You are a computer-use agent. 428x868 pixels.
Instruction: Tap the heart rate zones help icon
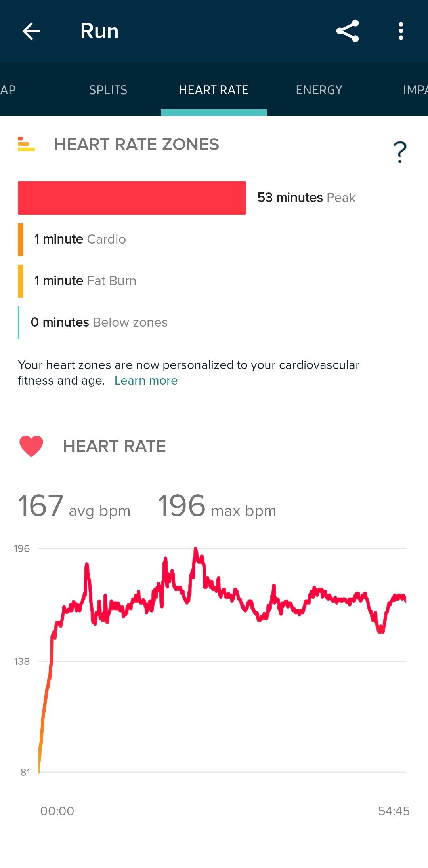(x=400, y=152)
